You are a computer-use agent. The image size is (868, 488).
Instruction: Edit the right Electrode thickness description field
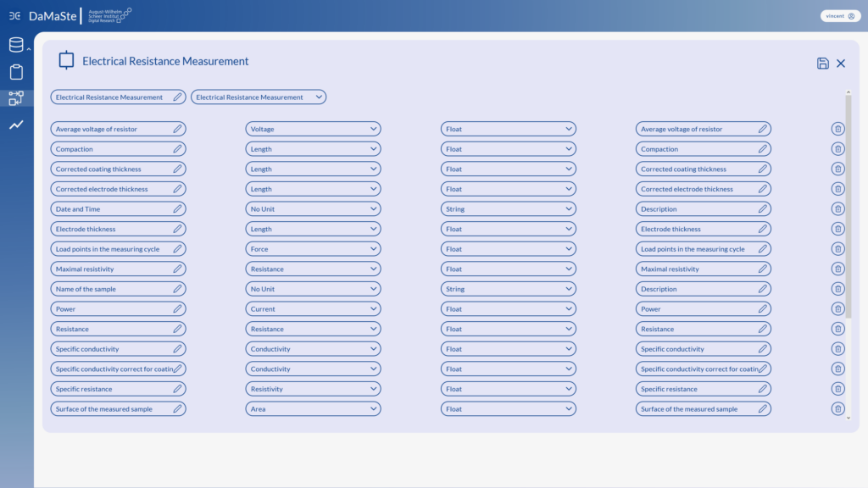[703, 229]
